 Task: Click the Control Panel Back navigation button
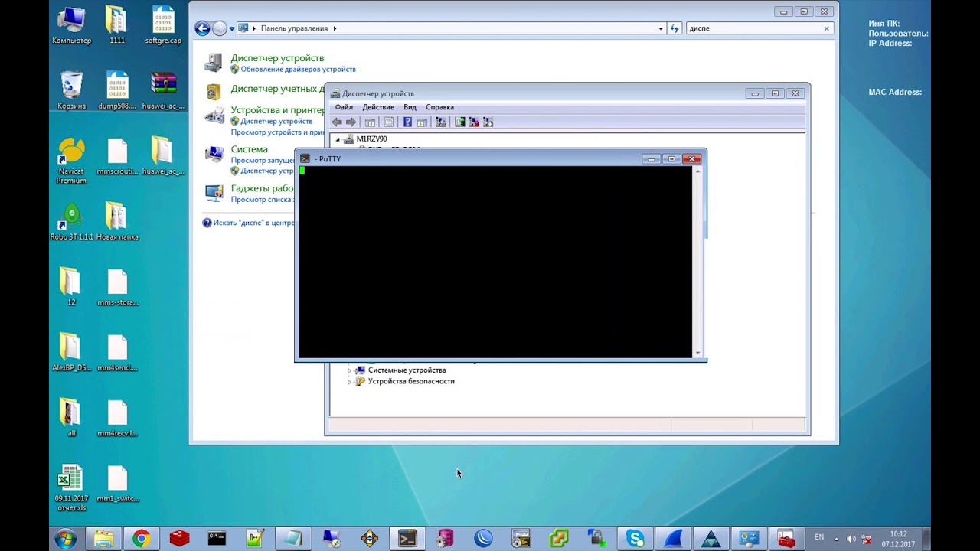[x=203, y=28]
